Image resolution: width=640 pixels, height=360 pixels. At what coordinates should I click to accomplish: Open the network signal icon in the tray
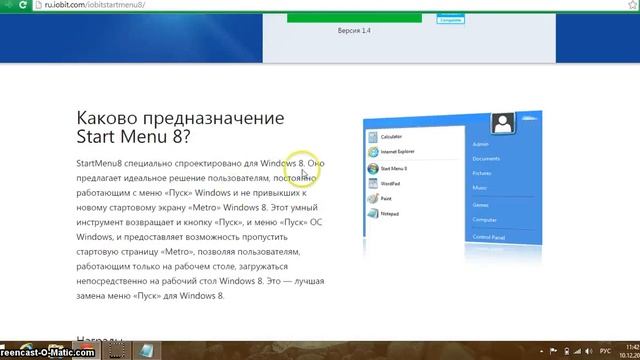577,351
